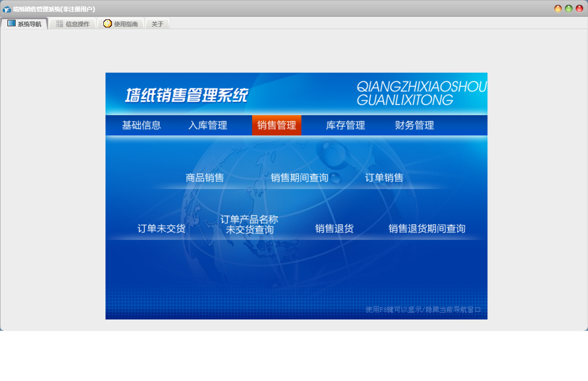Open the 基础信息 navigation menu
Image resolution: width=588 pixels, height=381 pixels.
pos(141,125)
